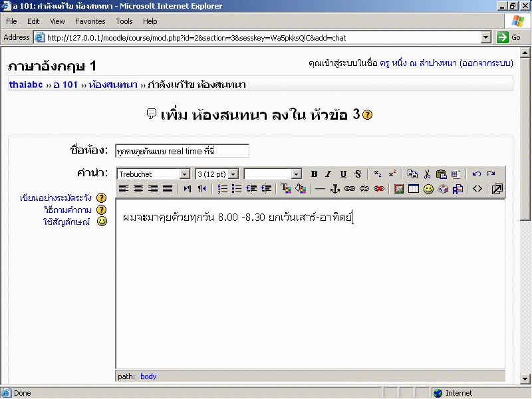This screenshot has height=399, width=532.
Task: Open the ใช้สัญลักษณ์ emoticon help link
Action: (66, 221)
